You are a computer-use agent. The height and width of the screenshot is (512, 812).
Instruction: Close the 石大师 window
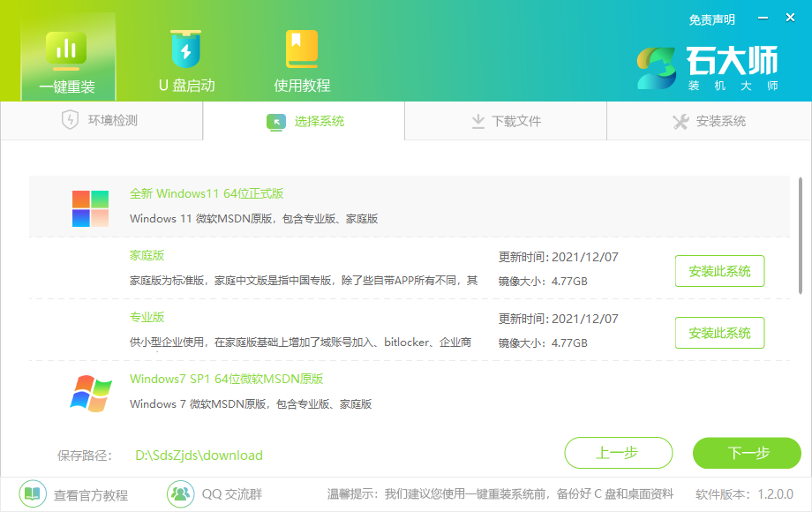coord(790,18)
